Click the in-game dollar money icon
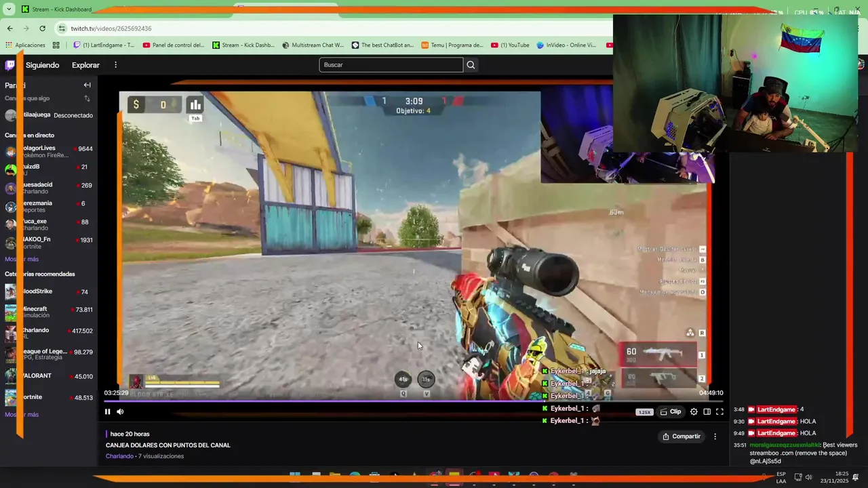868x488 pixels. click(x=136, y=104)
